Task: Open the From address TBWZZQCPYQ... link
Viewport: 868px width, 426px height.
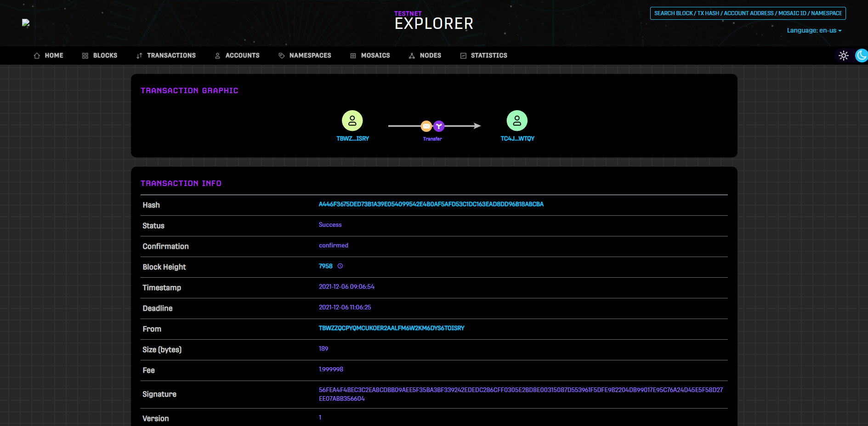Action: (391, 328)
